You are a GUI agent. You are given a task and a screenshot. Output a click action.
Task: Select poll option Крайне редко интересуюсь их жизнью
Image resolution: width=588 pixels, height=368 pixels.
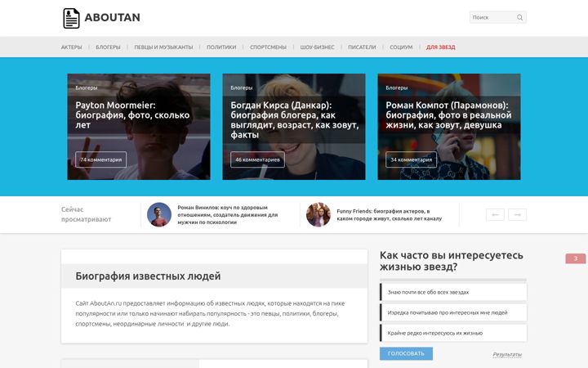coord(453,333)
